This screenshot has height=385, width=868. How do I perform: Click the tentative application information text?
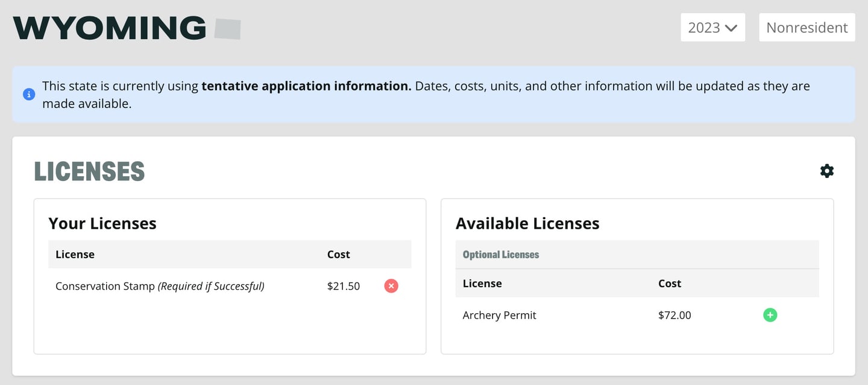click(306, 86)
